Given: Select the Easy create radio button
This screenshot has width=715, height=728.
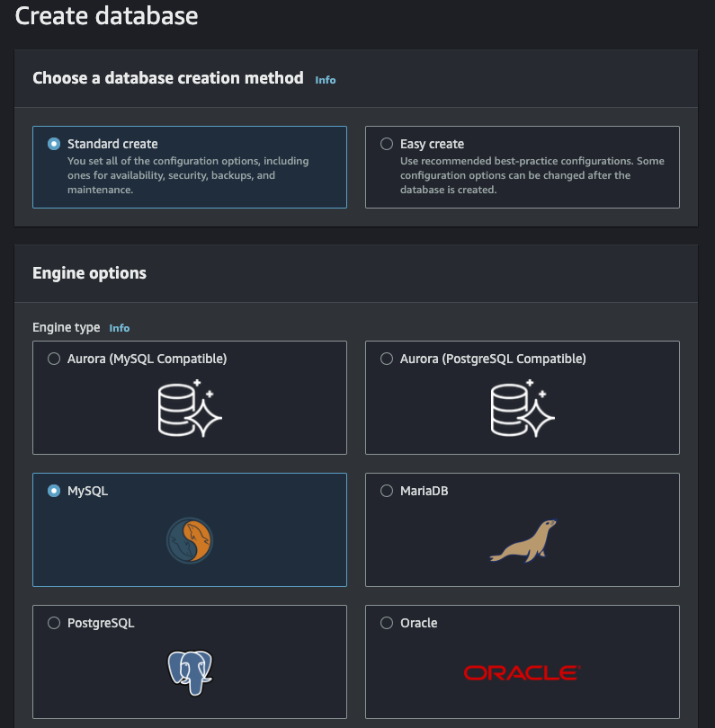Looking at the screenshot, I should point(387,144).
